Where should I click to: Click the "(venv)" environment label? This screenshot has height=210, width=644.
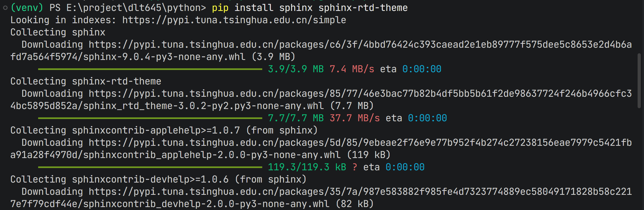[x=27, y=8]
